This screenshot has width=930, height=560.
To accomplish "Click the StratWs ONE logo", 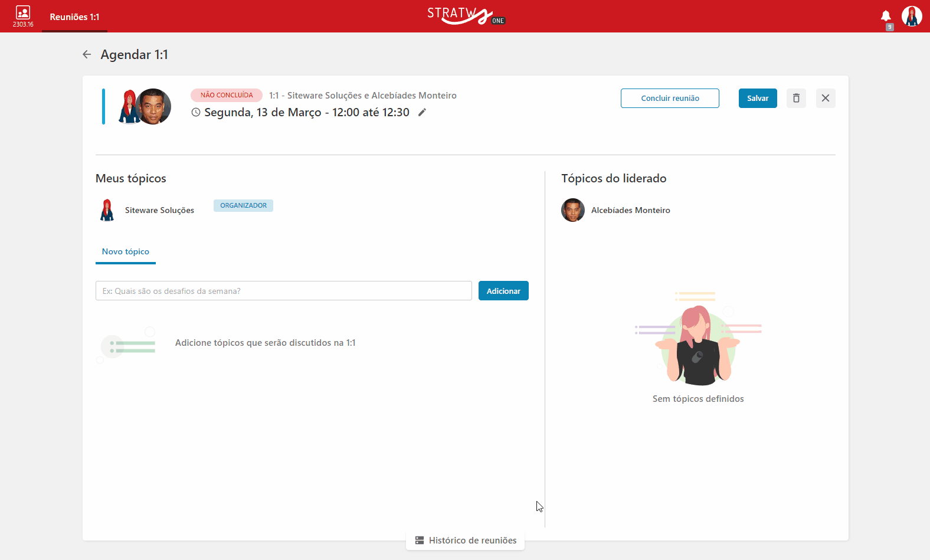I will (x=466, y=16).
